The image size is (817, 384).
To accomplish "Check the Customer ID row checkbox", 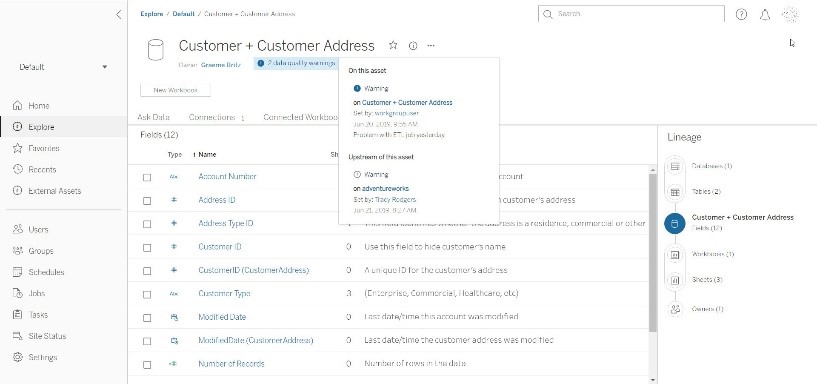I will 147,247.
